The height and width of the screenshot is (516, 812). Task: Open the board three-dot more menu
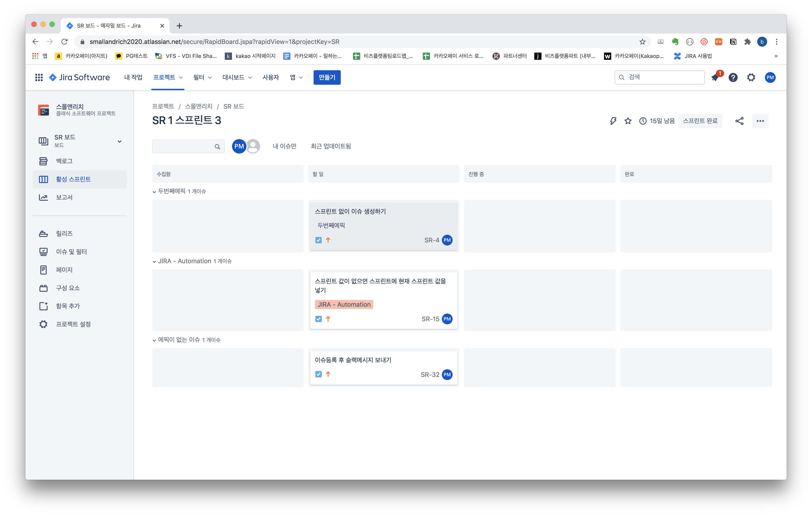pos(760,121)
